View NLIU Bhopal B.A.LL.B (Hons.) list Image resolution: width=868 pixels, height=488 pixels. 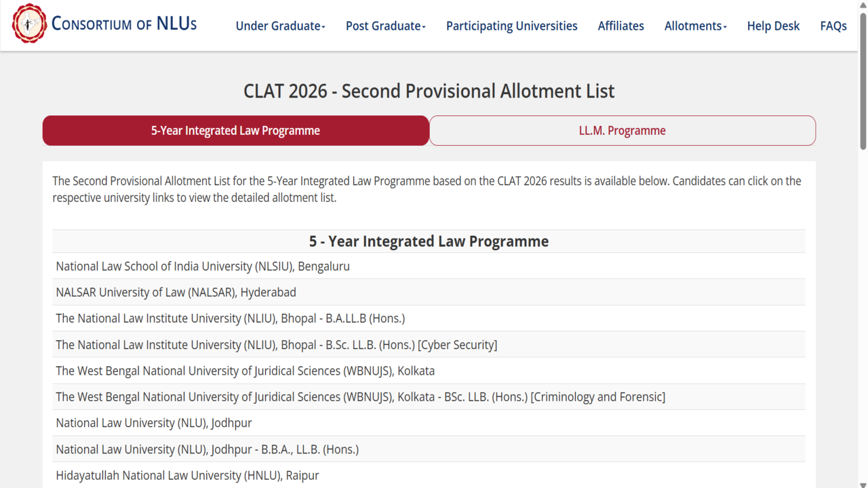pyautogui.click(x=230, y=319)
